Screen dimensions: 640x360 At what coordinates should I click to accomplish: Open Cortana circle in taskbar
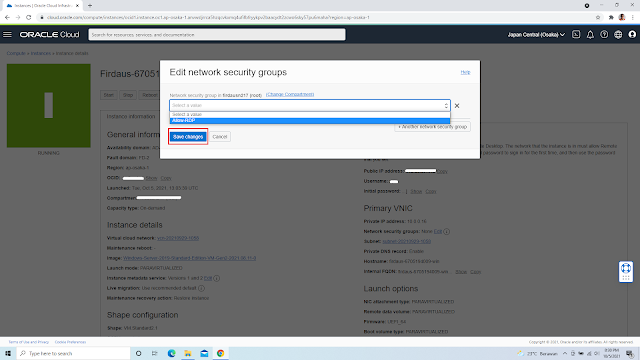point(138,353)
